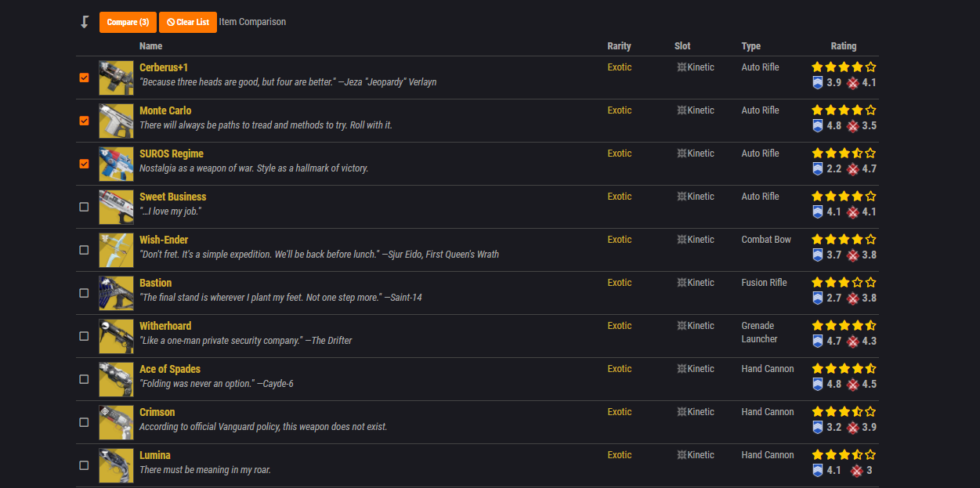Click the arrow icon beside Compare button
This screenshot has height=488, width=980.
pos(85,22)
